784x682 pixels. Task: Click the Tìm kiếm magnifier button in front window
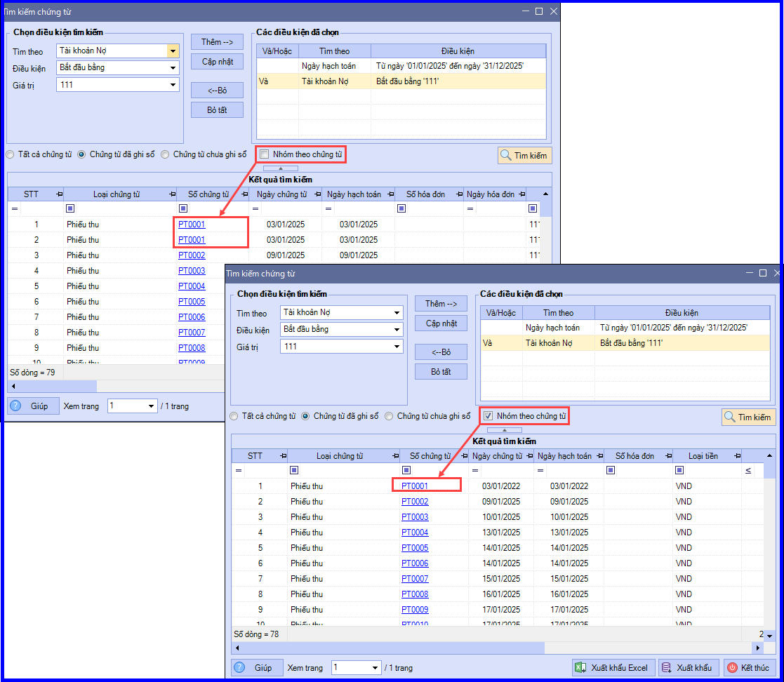748,417
